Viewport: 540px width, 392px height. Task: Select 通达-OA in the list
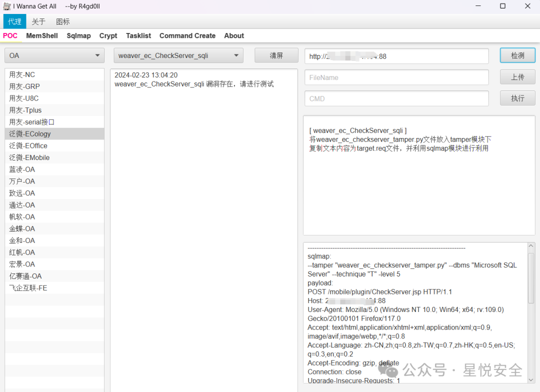54,205
